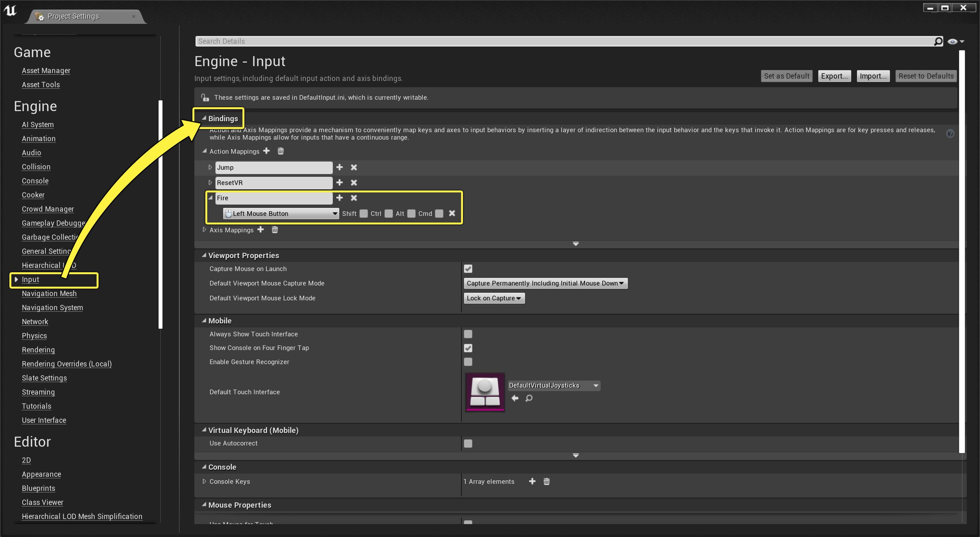Add a new Console Key with the plus icon
Image resolution: width=980 pixels, height=537 pixels.
532,481
